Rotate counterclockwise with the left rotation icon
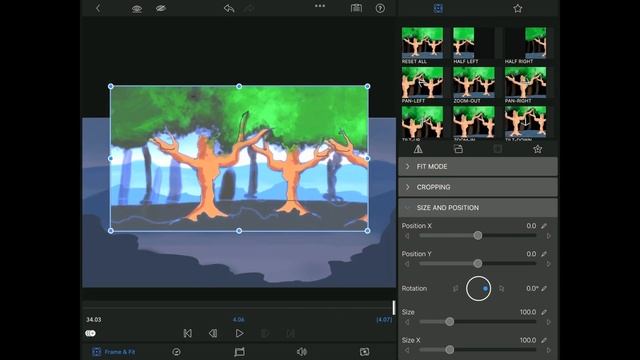The height and width of the screenshot is (360, 640). (x=456, y=289)
